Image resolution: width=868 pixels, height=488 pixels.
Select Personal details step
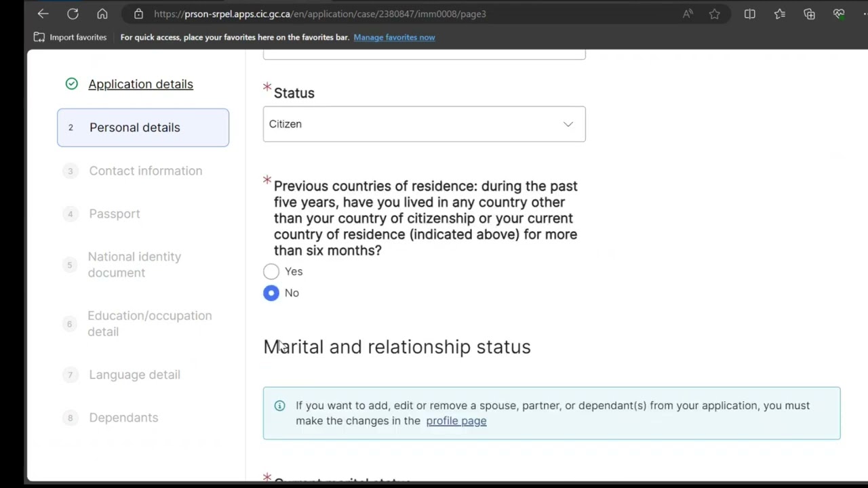pos(143,127)
